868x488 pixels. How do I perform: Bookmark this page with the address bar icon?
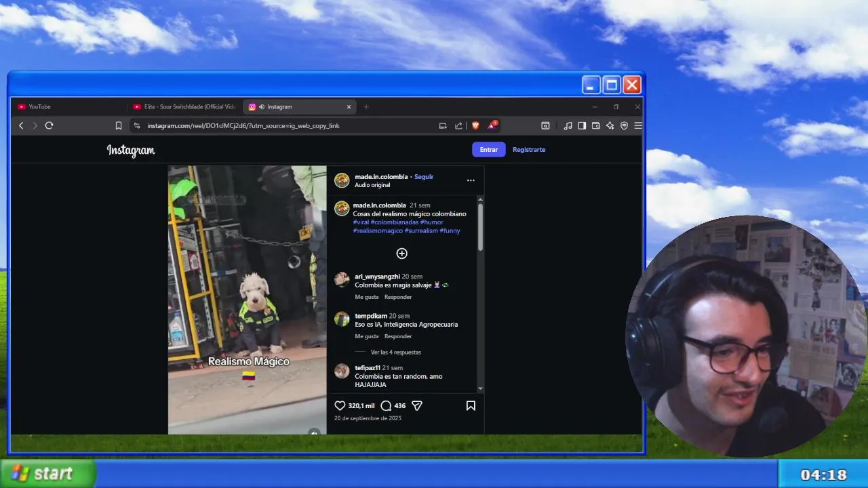point(119,125)
